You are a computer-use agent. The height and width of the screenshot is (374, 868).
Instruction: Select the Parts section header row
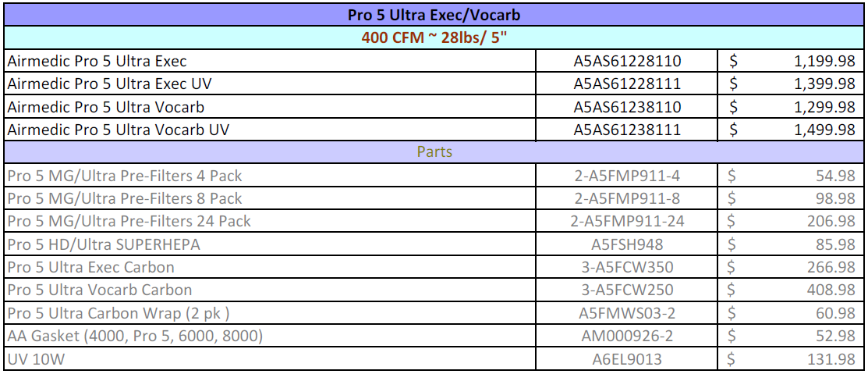pos(434,151)
